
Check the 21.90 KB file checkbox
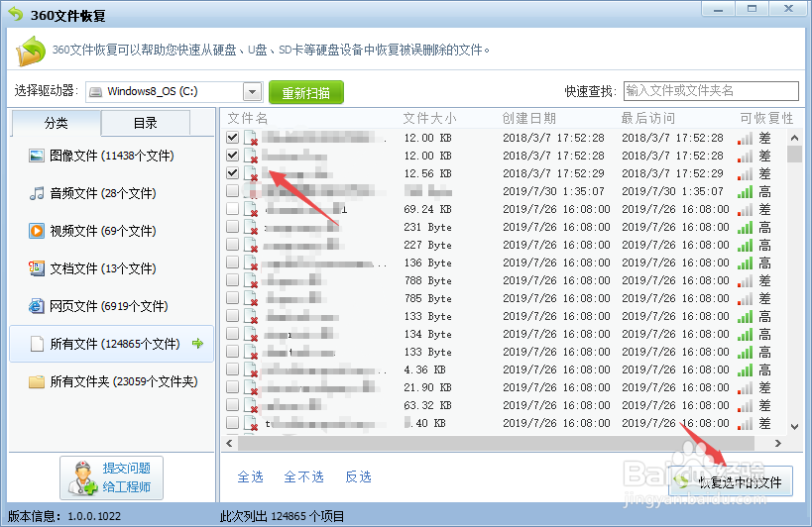click(233, 387)
